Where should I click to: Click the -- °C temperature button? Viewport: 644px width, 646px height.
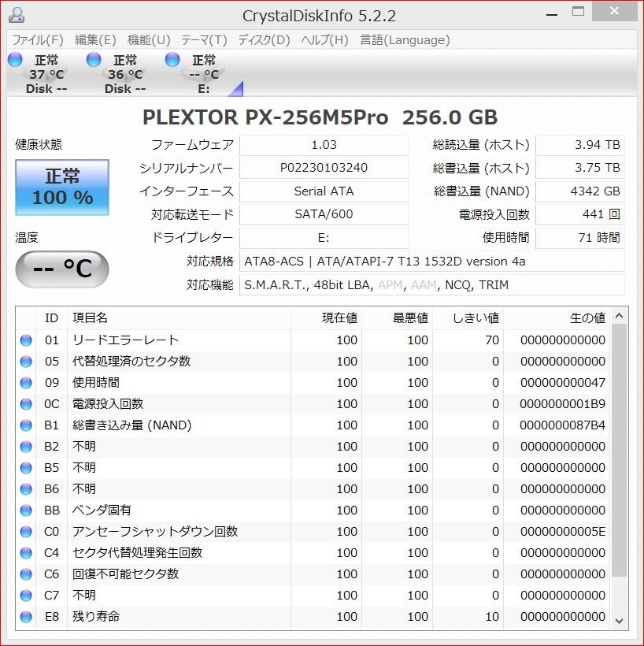62,269
